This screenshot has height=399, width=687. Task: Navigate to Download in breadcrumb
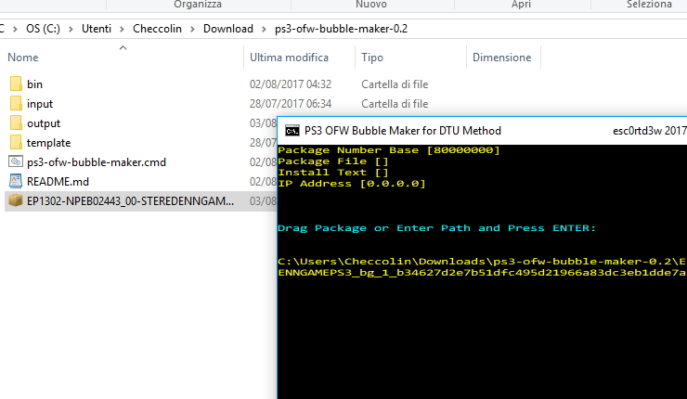click(228, 29)
